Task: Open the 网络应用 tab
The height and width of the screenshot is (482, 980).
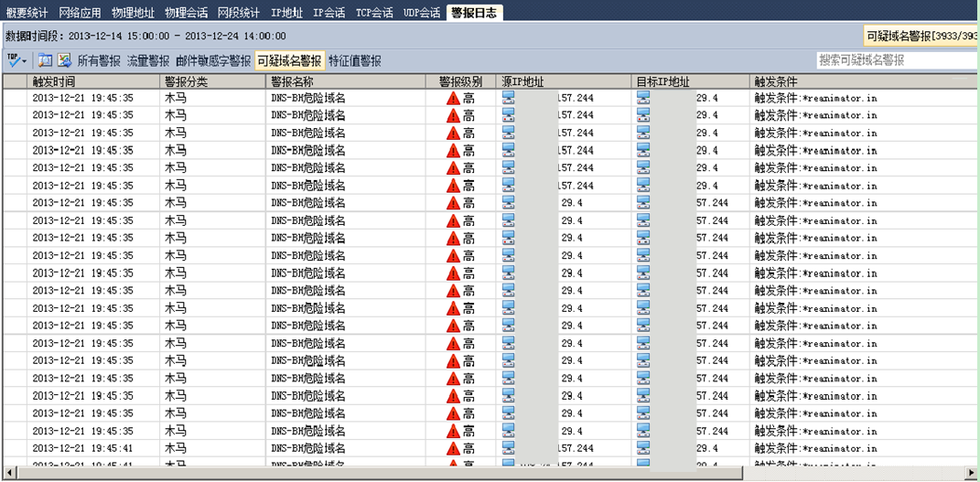Action: 80,13
